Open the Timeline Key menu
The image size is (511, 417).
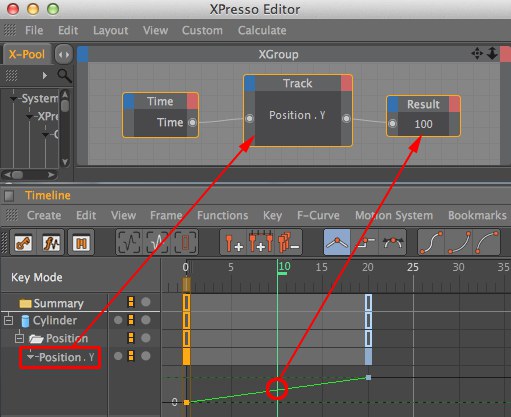pyautogui.click(x=272, y=216)
